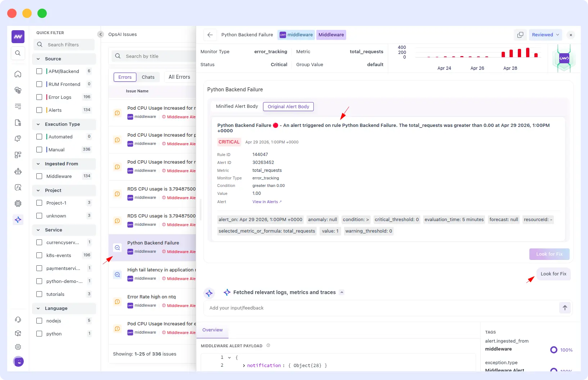The width and height of the screenshot is (588, 380).
Task: Click the tallest red bar in chart
Action: tap(528, 52)
